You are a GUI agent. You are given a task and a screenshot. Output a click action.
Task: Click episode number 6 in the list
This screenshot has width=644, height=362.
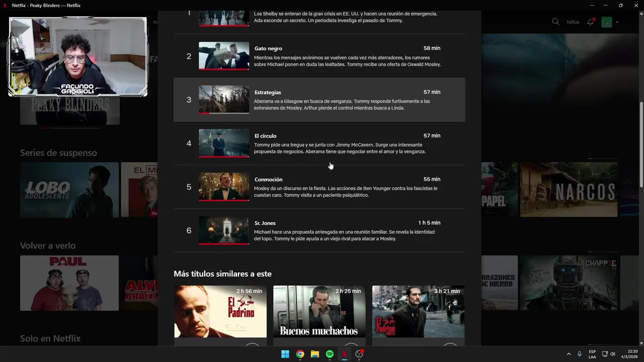[x=189, y=231]
